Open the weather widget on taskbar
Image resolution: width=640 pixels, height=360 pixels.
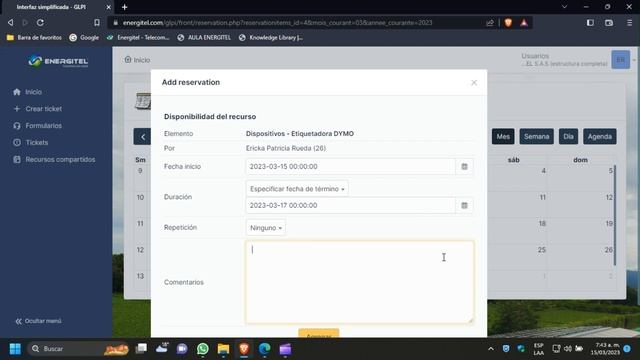162,348
